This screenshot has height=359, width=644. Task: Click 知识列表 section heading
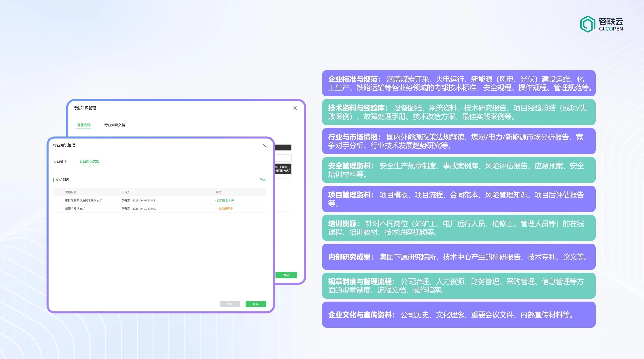[x=62, y=180]
